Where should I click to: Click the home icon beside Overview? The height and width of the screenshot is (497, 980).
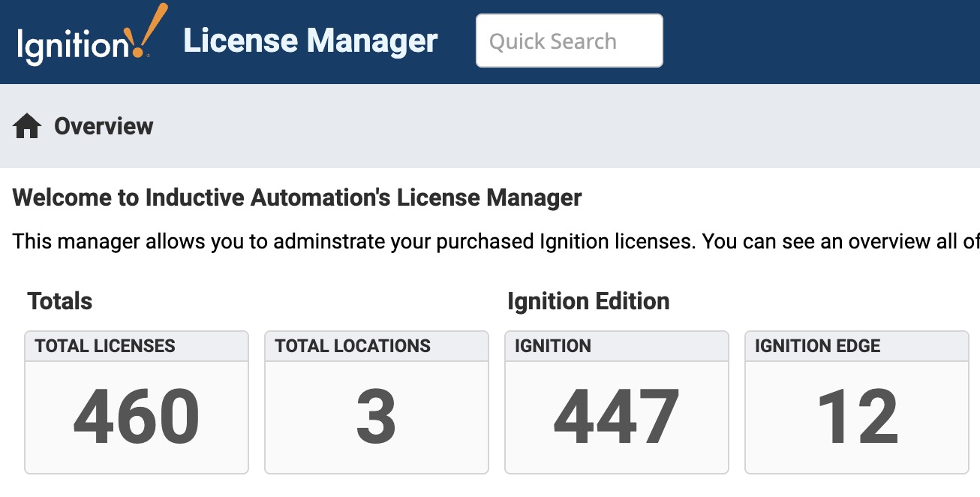pyautogui.click(x=27, y=126)
